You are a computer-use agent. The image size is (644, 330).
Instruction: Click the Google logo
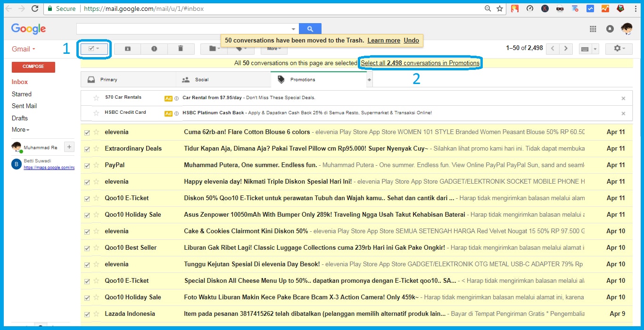(28, 29)
